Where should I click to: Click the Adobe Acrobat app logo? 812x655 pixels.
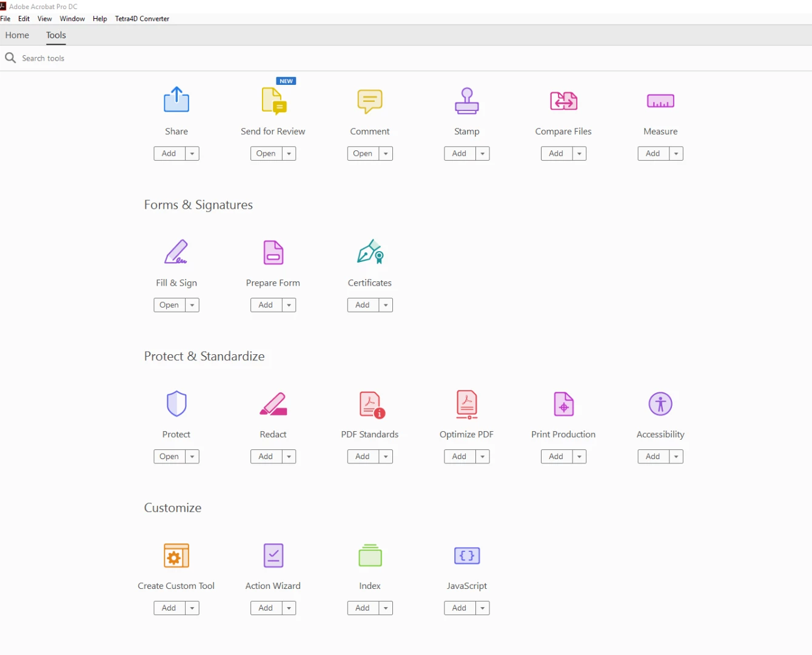[x=3, y=6]
